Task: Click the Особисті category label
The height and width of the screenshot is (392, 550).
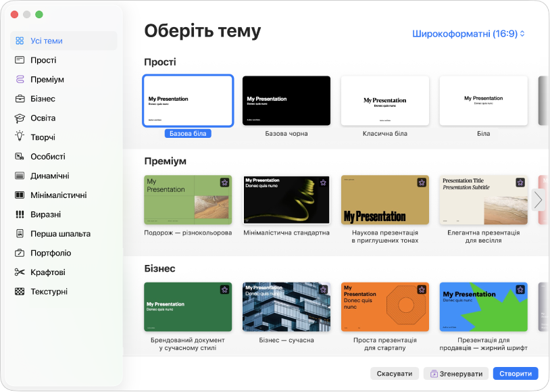Action: click(48, 157)
